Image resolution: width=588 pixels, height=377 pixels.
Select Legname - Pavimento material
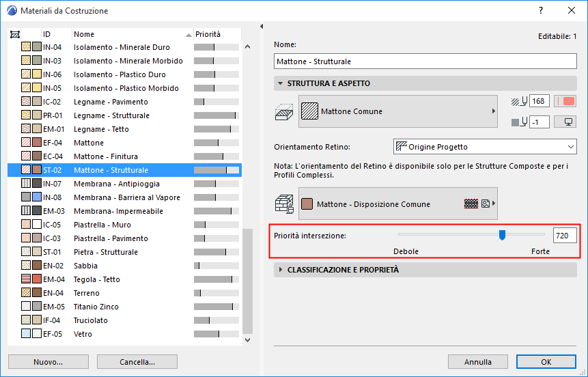(x=124, y=102)
